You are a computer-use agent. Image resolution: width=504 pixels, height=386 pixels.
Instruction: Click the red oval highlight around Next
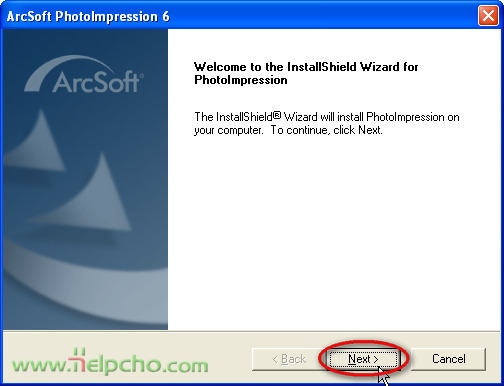pyautogui.click(x=364, y=358)
